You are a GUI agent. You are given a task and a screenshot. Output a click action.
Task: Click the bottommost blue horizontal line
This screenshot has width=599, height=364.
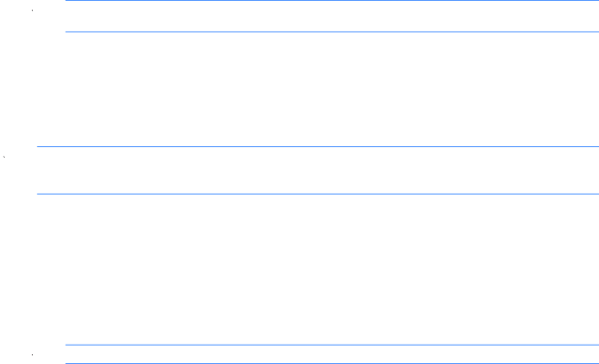click(332, 363)
